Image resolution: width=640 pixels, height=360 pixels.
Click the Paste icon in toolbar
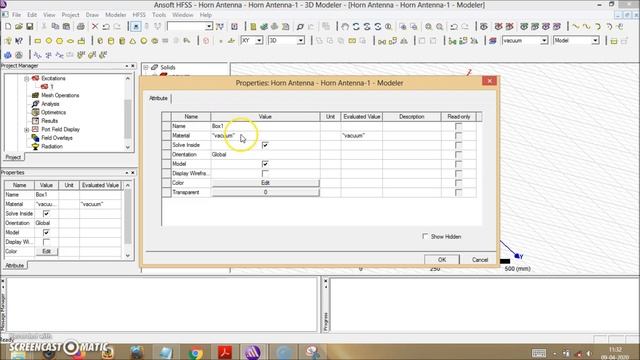[66, 27]
